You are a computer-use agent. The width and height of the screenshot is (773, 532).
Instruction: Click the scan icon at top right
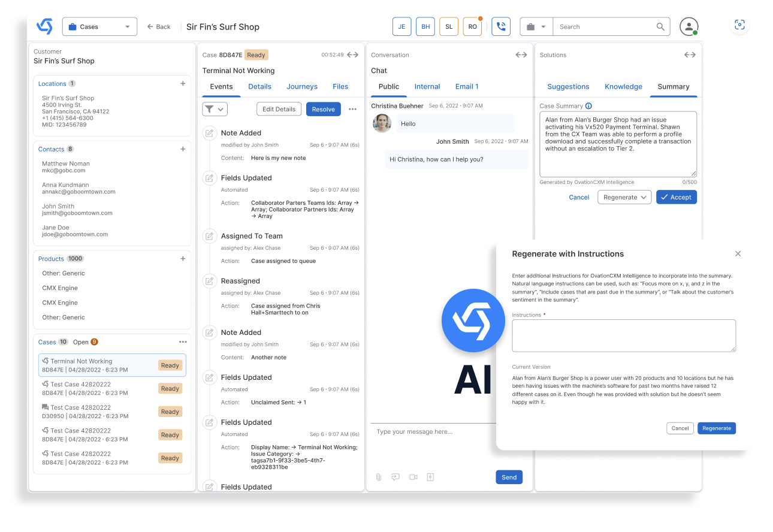coord(739,25)
